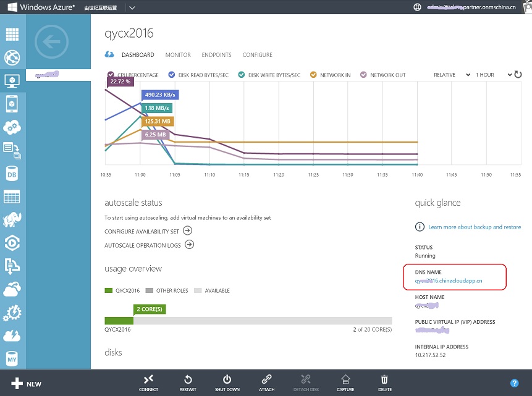Click the green QYCX2016 legend swatch
Screen dimensions: 532x396
coord(109,290)
